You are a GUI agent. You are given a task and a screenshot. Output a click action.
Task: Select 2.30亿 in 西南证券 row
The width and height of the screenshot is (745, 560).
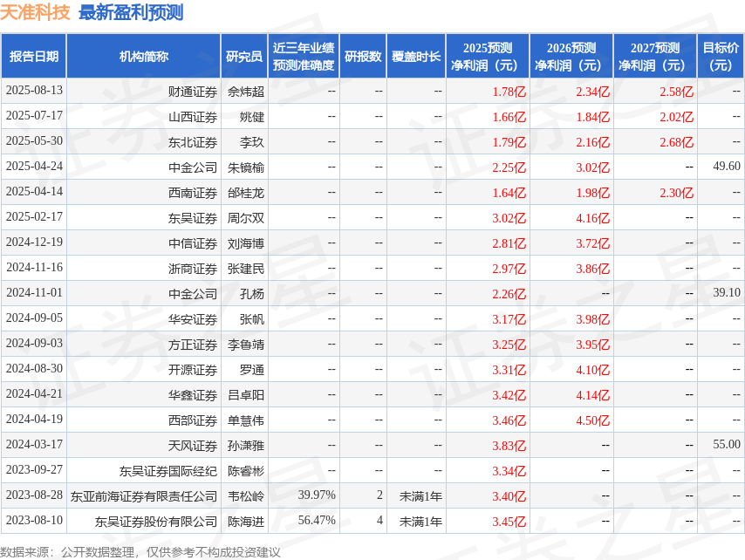(676, 193)
